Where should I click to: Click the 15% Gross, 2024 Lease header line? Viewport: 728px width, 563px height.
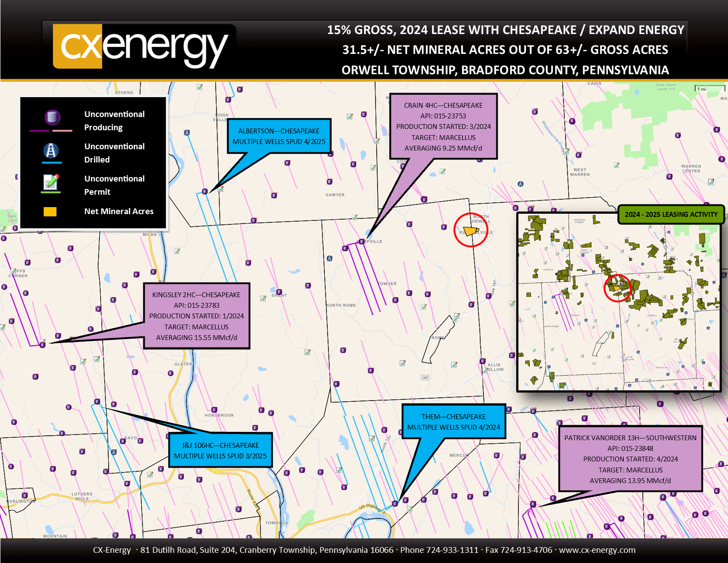point(506,30)
